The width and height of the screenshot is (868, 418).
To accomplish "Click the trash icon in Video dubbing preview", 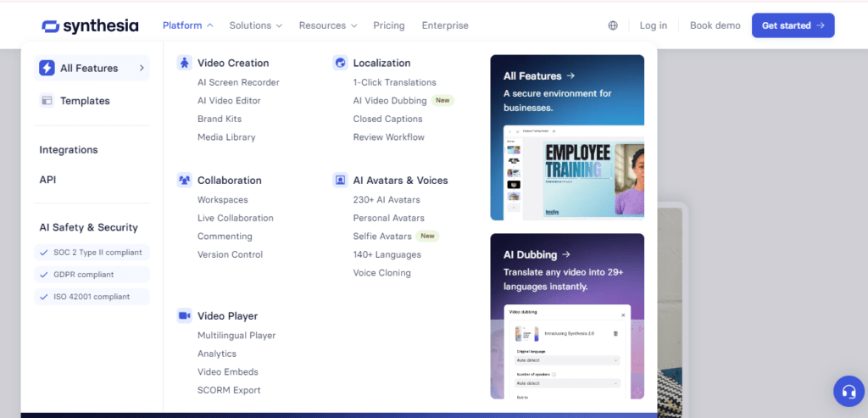I will click(x=615, y=333).
